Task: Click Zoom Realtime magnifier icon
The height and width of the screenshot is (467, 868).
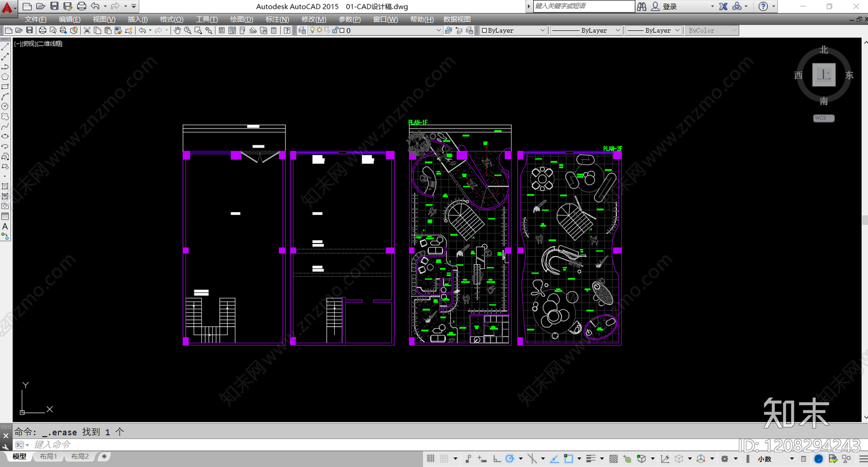Action: coord(187,30)
